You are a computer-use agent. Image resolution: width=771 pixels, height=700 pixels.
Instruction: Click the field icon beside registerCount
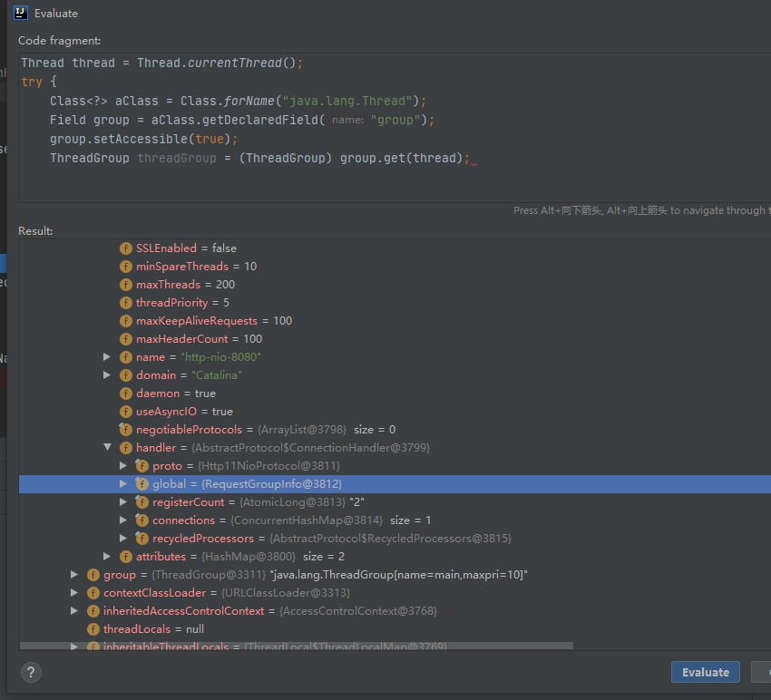pyautogui.click(x=142, y=502)
